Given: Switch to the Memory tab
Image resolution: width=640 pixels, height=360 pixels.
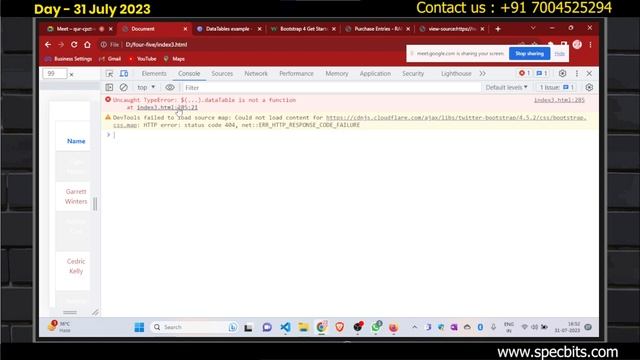Looking at the screenshot, I should (337, 73).
